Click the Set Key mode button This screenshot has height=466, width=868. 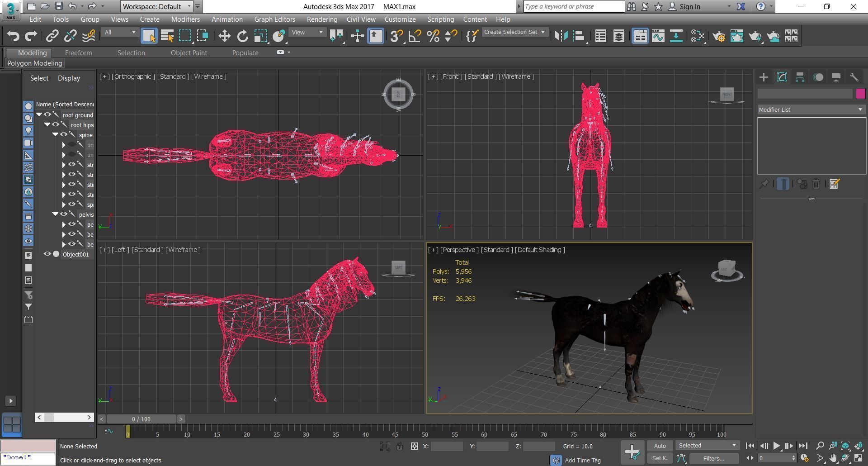pyautogui.click(x=660, y=458)
